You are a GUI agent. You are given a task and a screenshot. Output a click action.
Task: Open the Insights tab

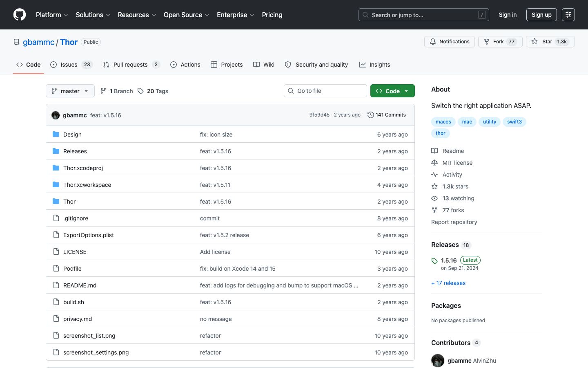375,65
